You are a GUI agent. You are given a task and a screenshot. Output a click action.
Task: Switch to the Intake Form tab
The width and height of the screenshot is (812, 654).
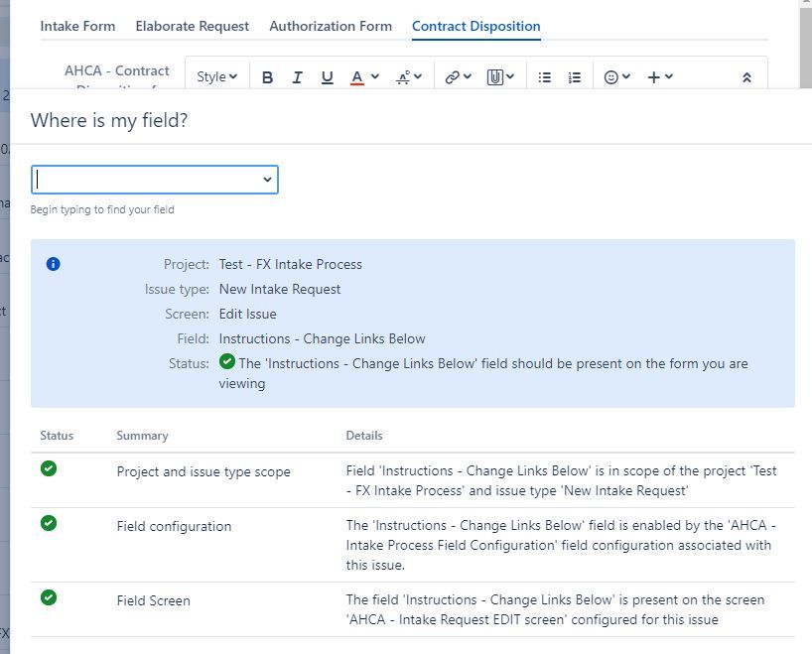pyautogui.click(x=77, y=27)
